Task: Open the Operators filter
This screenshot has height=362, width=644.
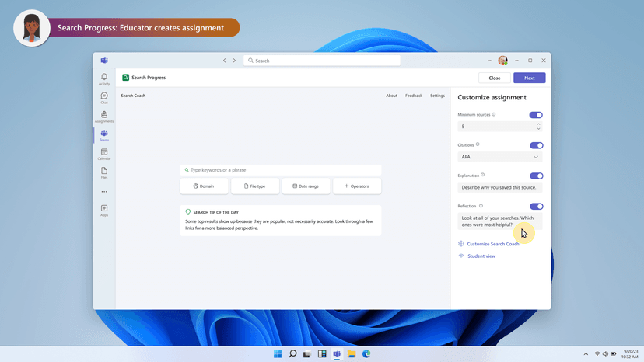Action: [357, 186]
